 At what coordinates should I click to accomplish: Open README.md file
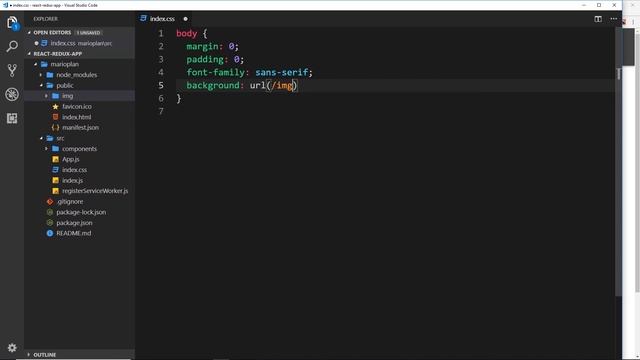click(x=73, y=233)
